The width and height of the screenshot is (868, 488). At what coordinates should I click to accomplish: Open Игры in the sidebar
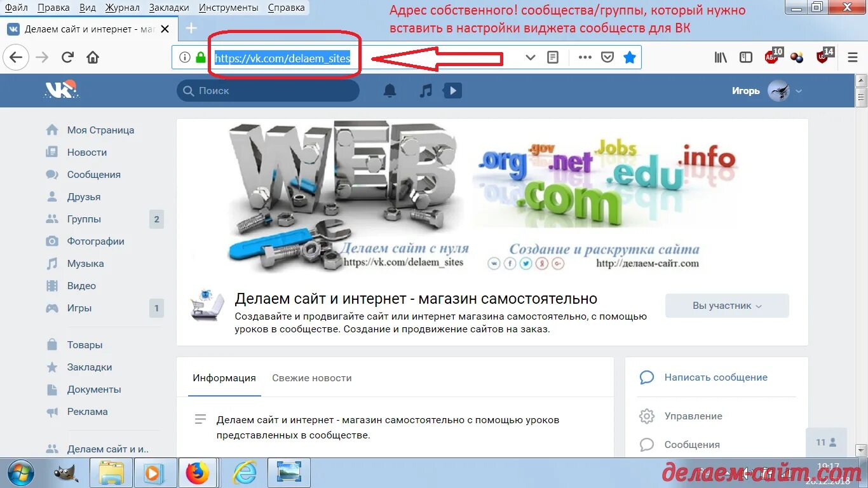click(x=79, y=308)
